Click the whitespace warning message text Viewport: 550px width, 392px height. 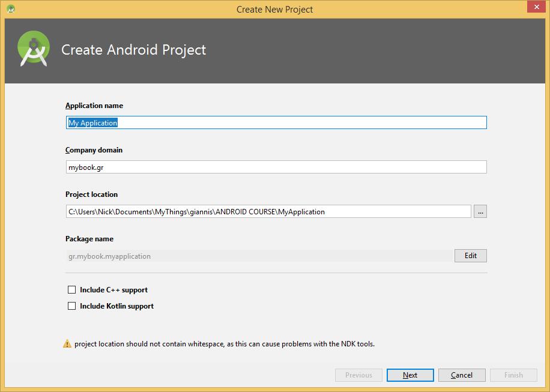coord(225,344)
